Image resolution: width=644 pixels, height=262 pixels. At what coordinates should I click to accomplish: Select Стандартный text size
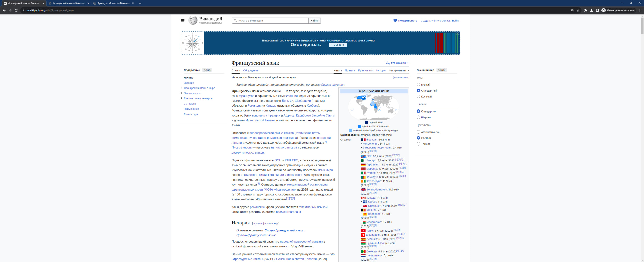pyautogui.click(x=418, y=90)
